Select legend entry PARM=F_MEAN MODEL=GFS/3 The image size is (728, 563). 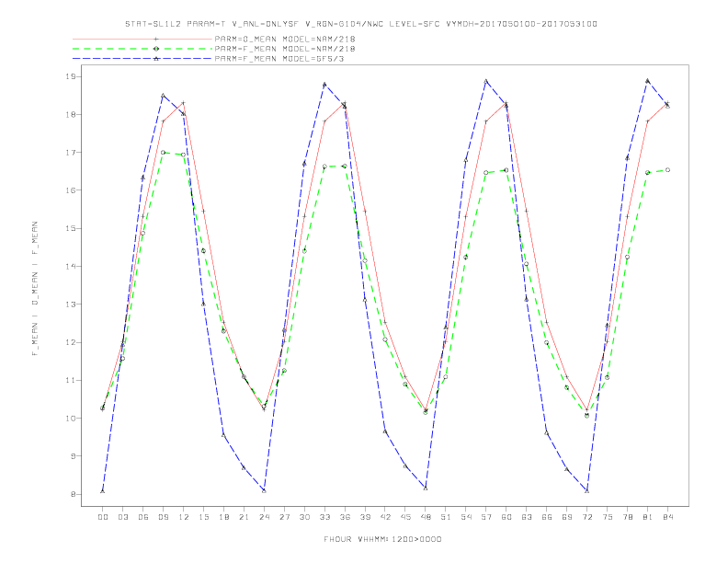coord(279,59)
